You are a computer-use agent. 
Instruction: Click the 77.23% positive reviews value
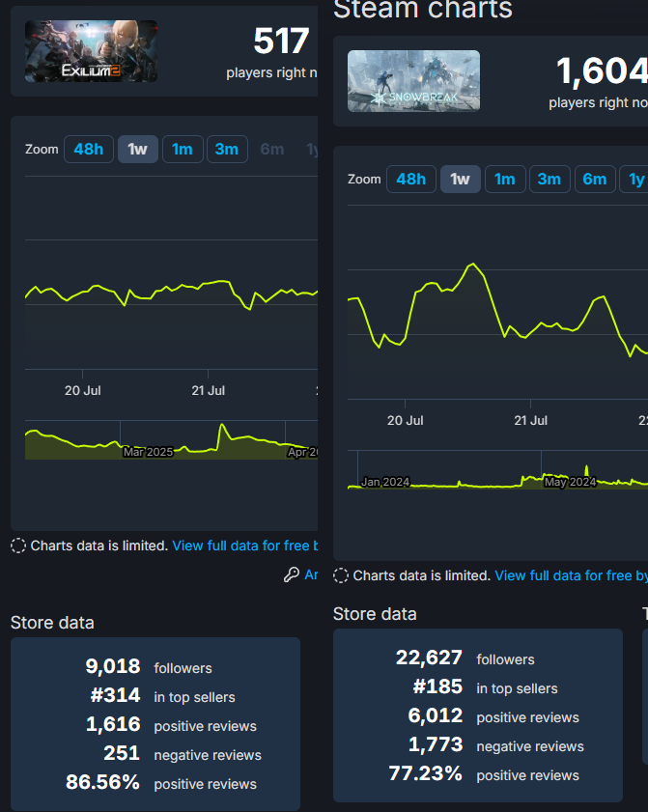pos(425,773)
